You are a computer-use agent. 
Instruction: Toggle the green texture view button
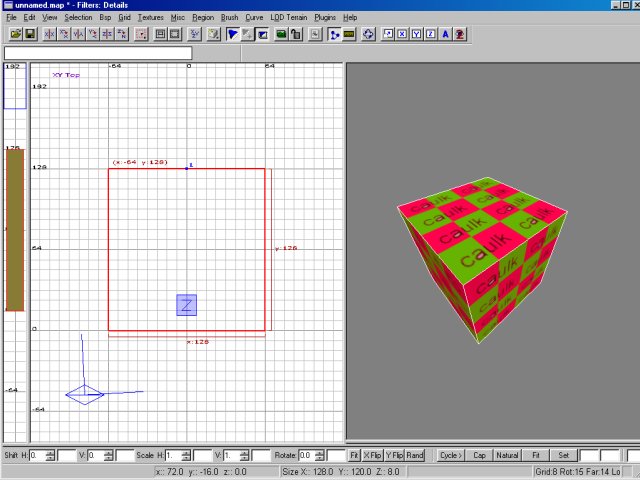pyautogui.click(x=282, y=34)
